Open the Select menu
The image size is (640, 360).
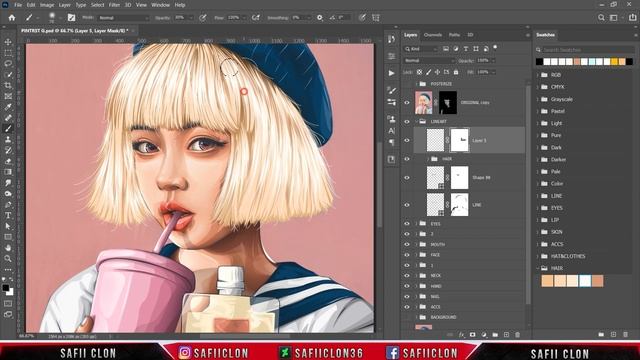click(98, 5)
